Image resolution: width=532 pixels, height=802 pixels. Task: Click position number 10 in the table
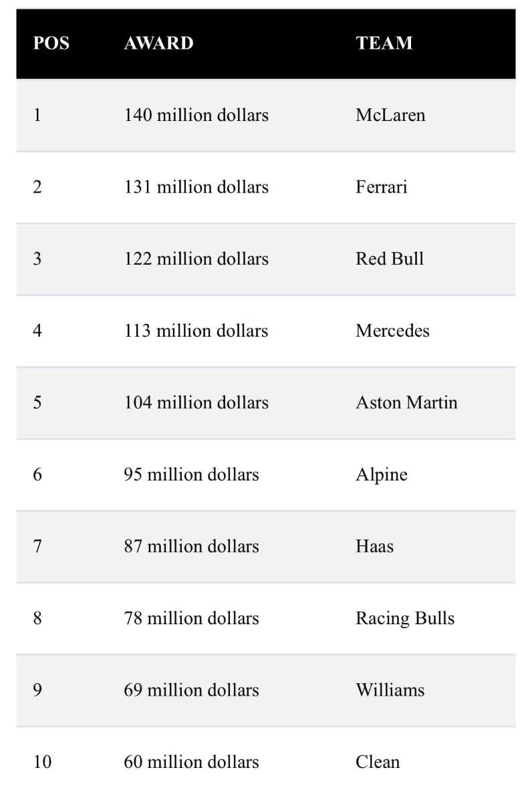[x=42, y=762]
